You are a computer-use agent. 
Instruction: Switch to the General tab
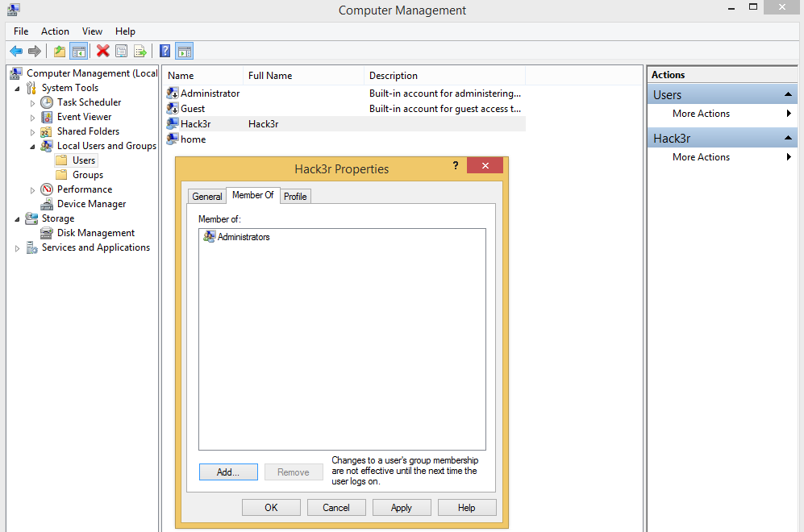coord(207,196)
